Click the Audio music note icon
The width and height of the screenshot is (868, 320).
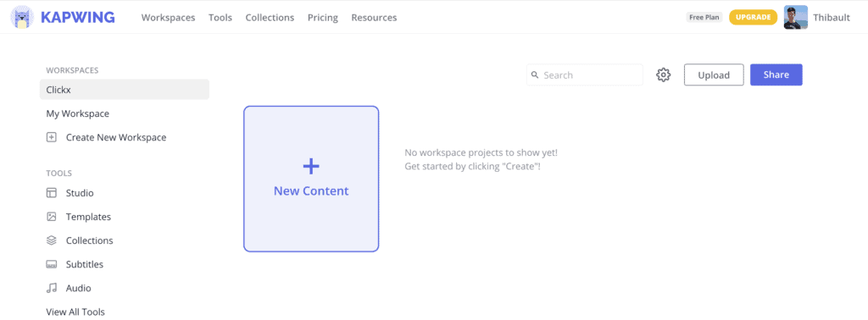pyautogui.click(x=52, y=288)
